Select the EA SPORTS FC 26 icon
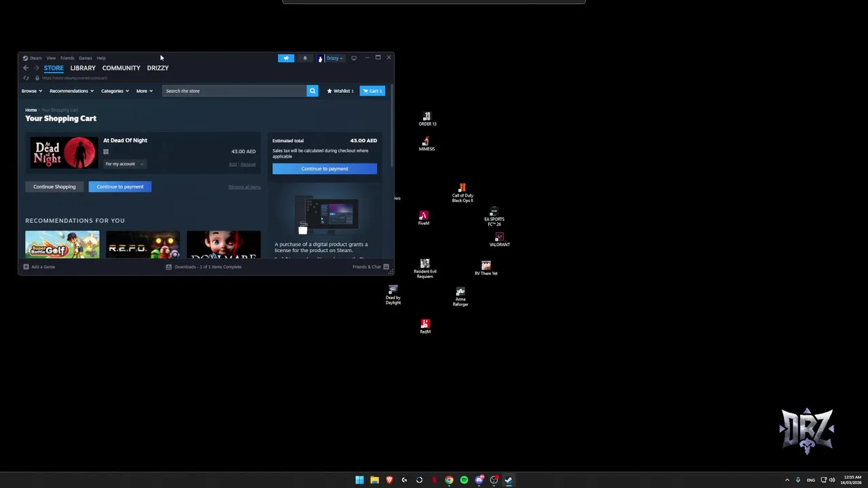 [494, 217]
